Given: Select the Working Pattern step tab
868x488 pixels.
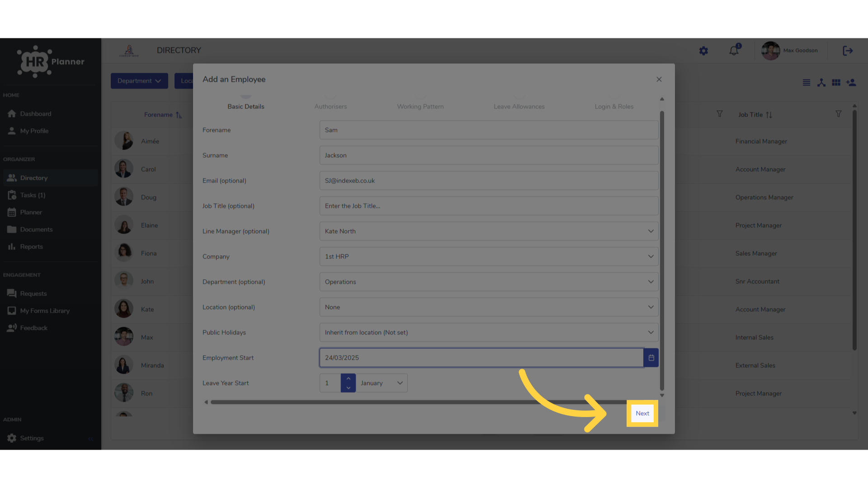Looking at the screenshot, I should coord(420,107).
